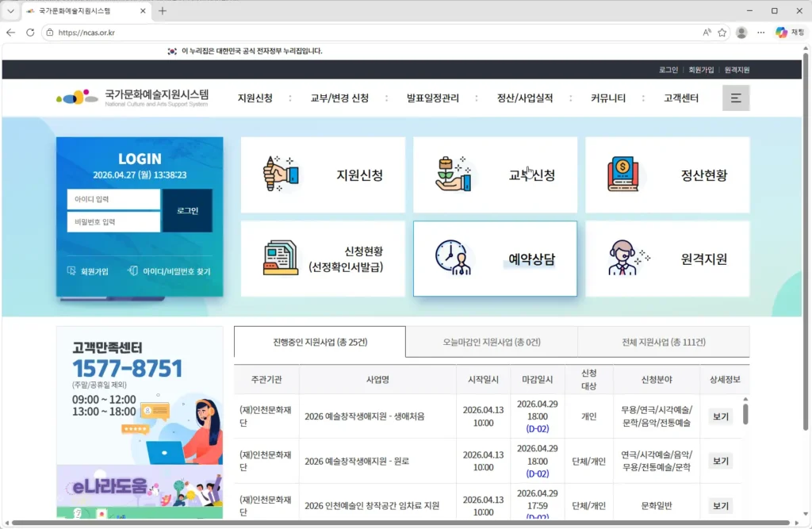Click the 교부신청 card label

(x=532, y=175)
